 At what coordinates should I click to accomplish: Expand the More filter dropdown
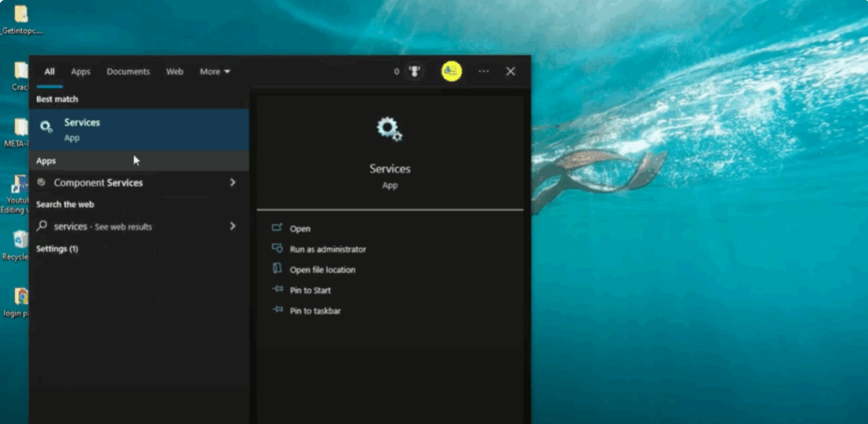(214, 72)
